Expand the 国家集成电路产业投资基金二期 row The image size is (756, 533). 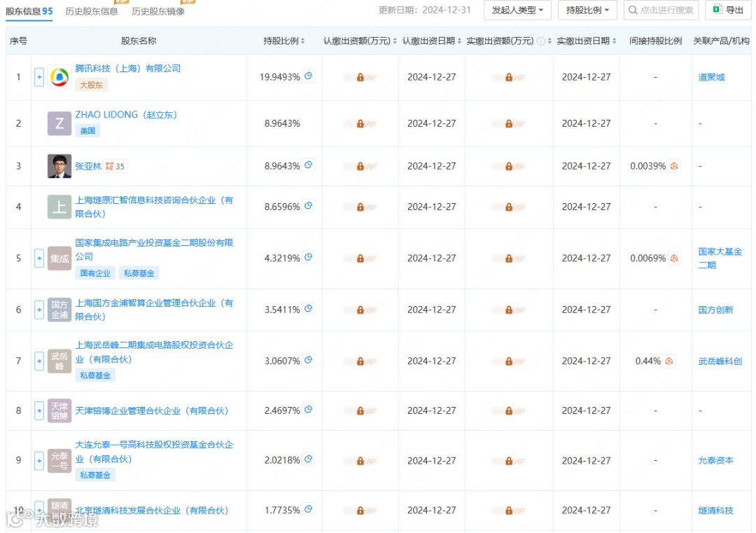[39, 258]
